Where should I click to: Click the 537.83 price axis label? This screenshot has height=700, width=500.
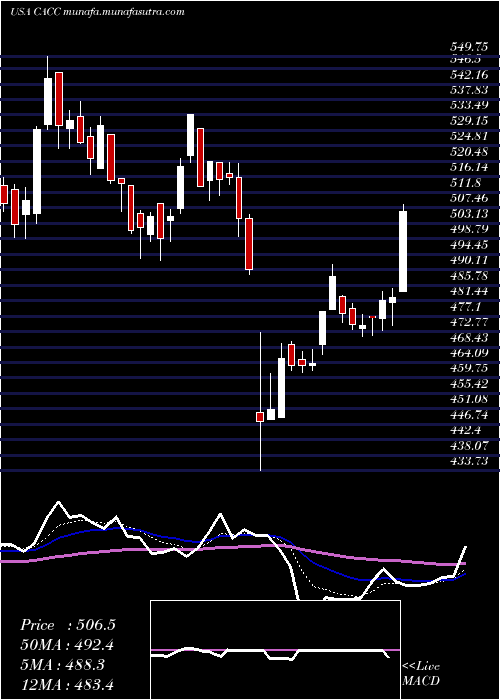(468, 90)
